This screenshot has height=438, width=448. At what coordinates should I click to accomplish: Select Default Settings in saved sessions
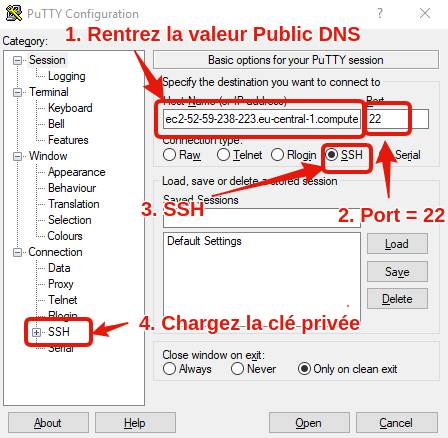[x=204, y=241]
